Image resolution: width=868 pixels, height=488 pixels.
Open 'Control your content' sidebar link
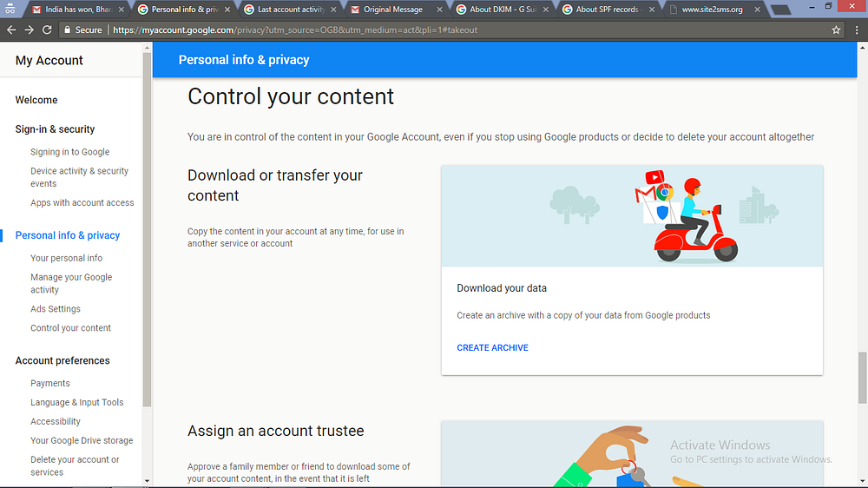click(70, 328)
